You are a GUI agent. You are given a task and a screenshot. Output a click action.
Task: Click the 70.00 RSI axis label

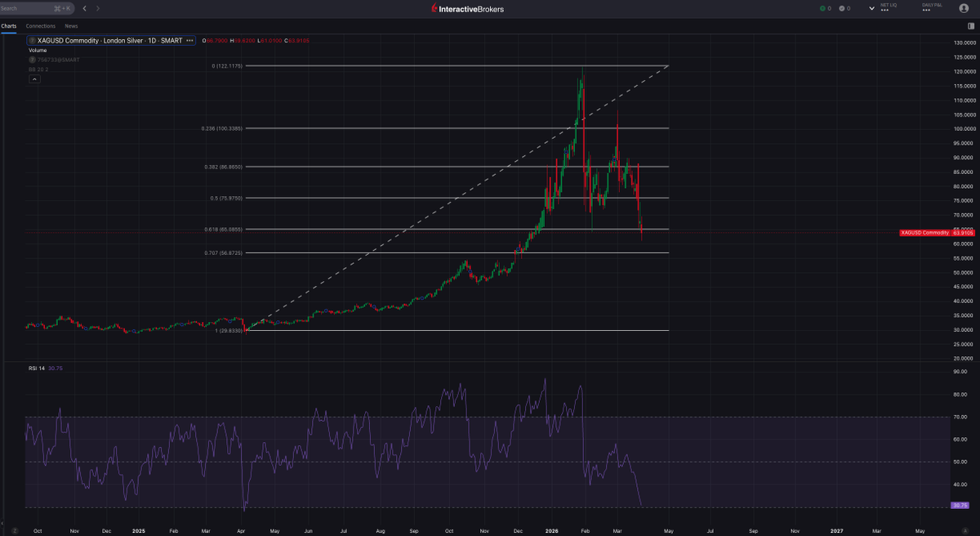[960, 417]
